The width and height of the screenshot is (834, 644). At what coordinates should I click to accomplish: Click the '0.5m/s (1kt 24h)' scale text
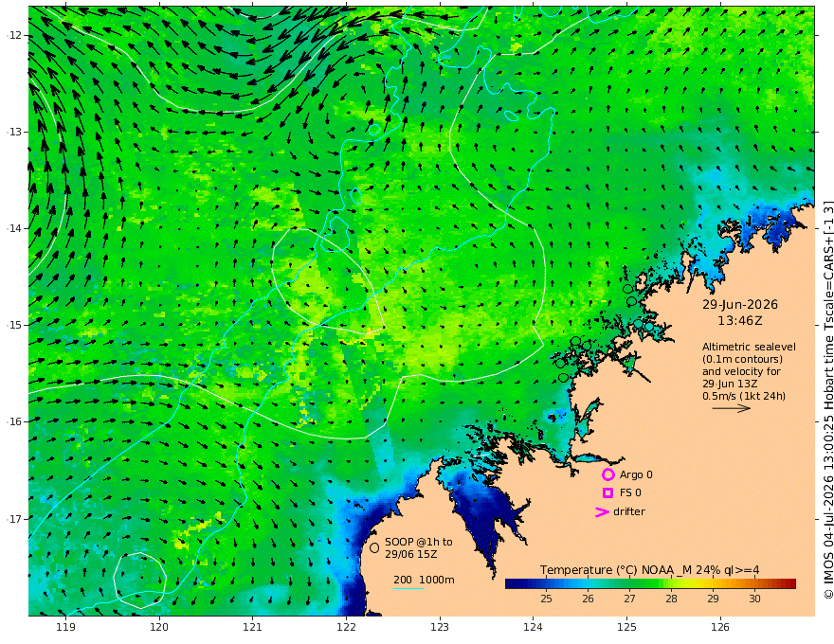click(x=744, y=396)
